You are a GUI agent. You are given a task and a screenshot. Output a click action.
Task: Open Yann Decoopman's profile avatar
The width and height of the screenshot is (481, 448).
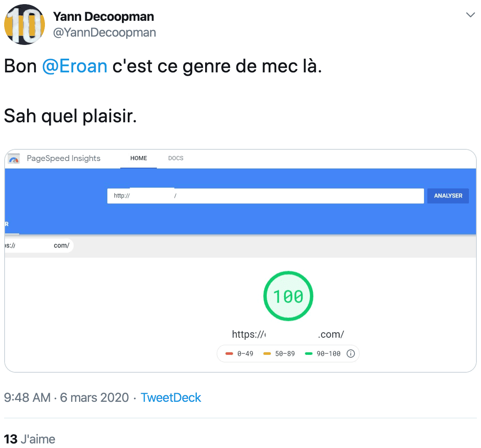25,25
